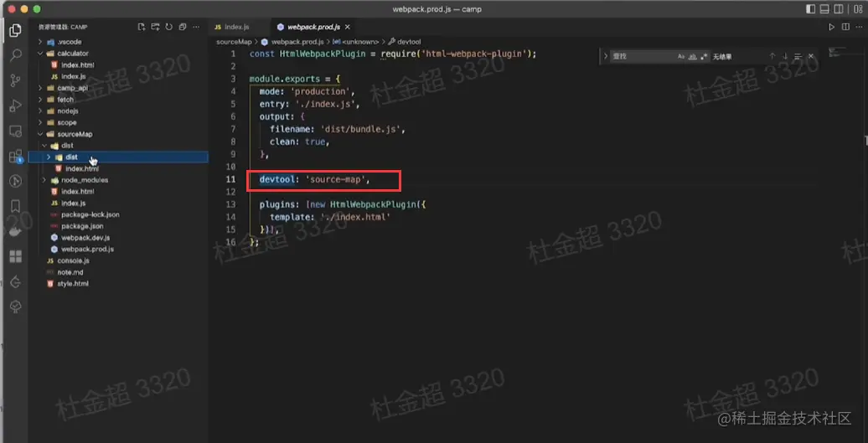Select the webpack.prod.js editor tab

tap(313, 27)
